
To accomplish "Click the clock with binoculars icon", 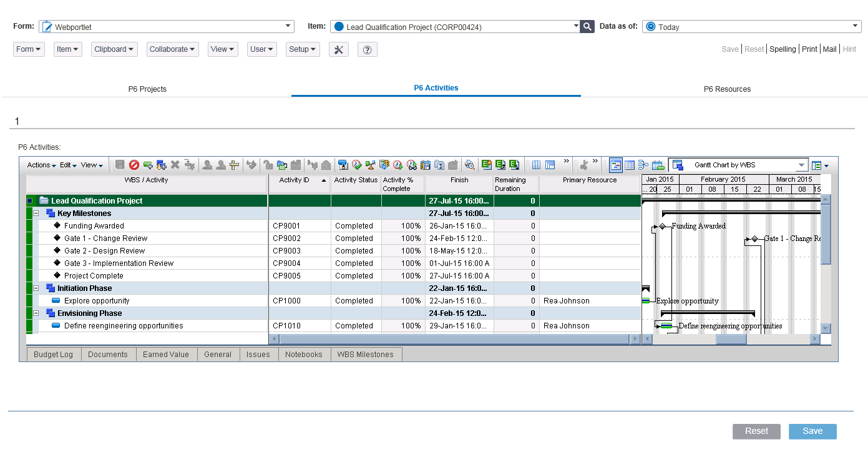I will pyautogui.click(x=412, y=165).
